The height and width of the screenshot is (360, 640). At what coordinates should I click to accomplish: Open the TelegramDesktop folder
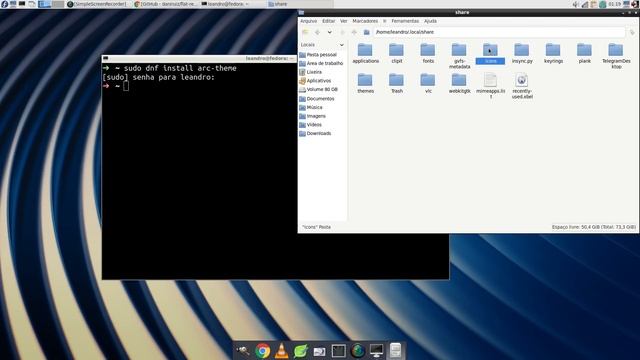click(x=616, y=56)
